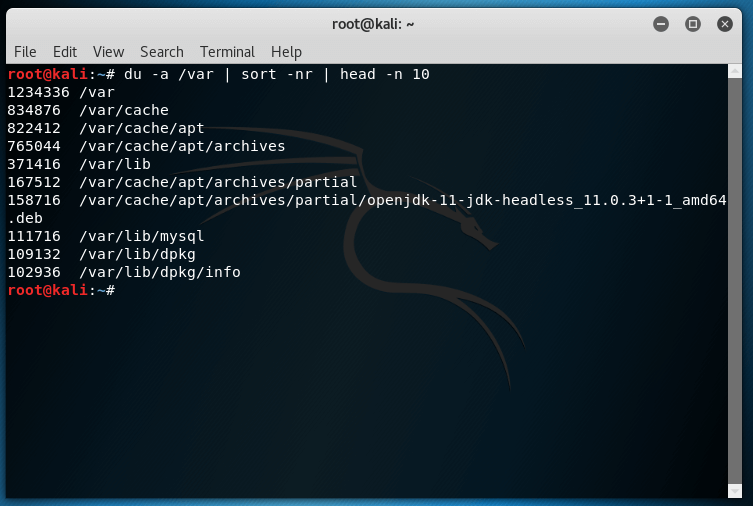The height and width of the screenshot is (506, 753).
Task: Click the wrapped .deb text
Action: tap(25, 218)
